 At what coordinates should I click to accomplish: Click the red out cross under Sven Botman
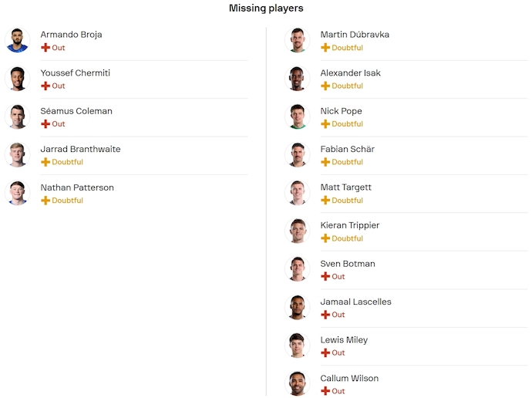coord(325,276)
